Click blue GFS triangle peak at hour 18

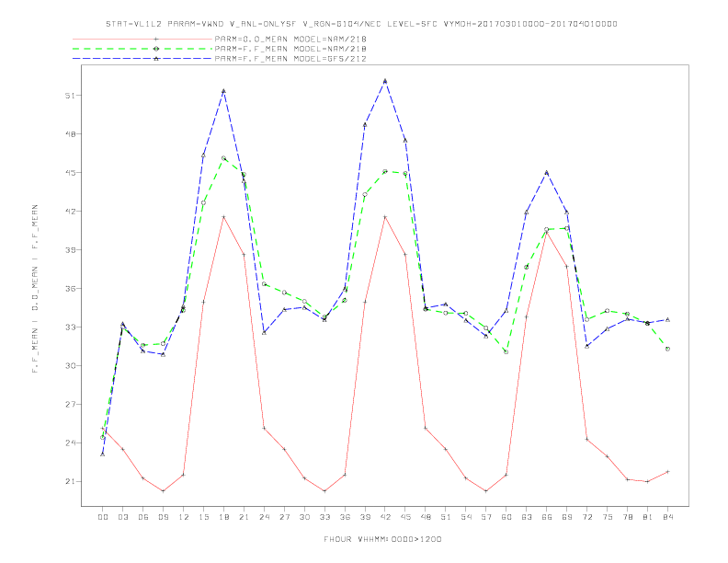click(223, 91)
